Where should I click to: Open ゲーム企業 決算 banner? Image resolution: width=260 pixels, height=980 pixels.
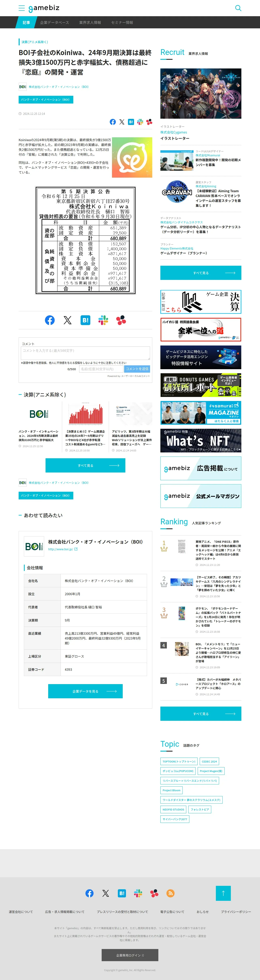(201, 302)
